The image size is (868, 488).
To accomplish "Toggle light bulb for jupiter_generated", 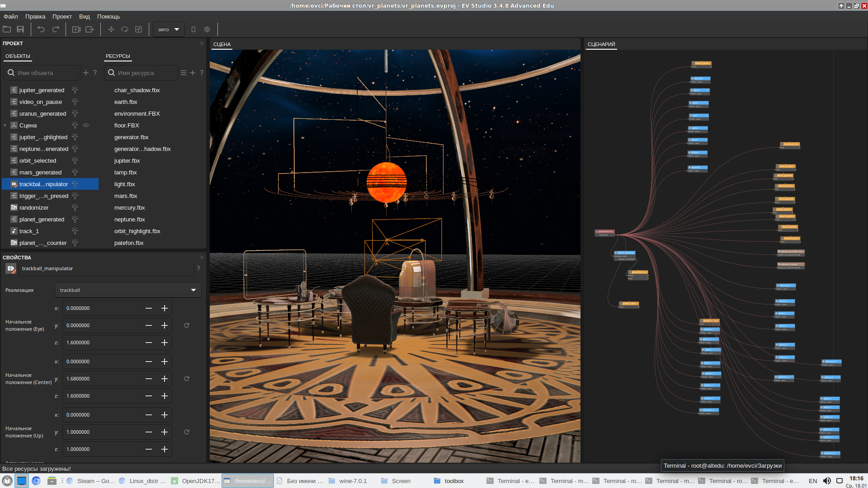I will [x=75, y=90].
